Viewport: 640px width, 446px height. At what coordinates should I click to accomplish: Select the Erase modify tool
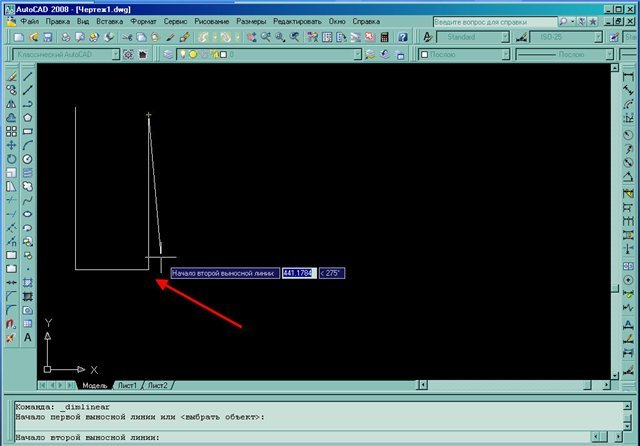pyautogui.click(x=11, y=76)
